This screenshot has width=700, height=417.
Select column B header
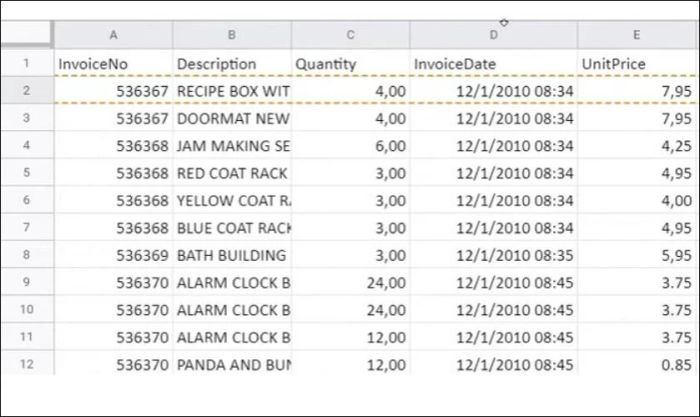pos(232,35)
